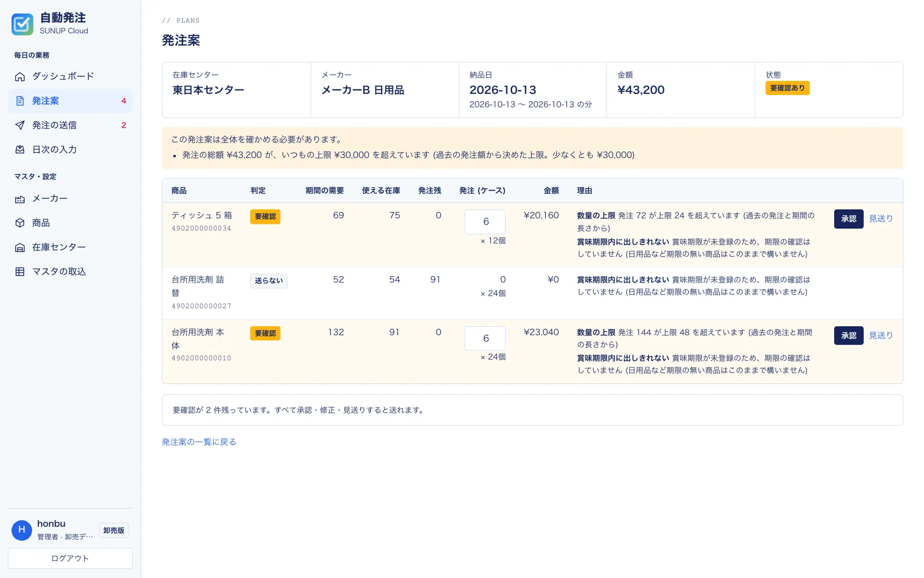Image resolution: width=924 pixels, height=578 pixels.
Task: Click the メーカー factory icon
Action: tap(20, 199)
